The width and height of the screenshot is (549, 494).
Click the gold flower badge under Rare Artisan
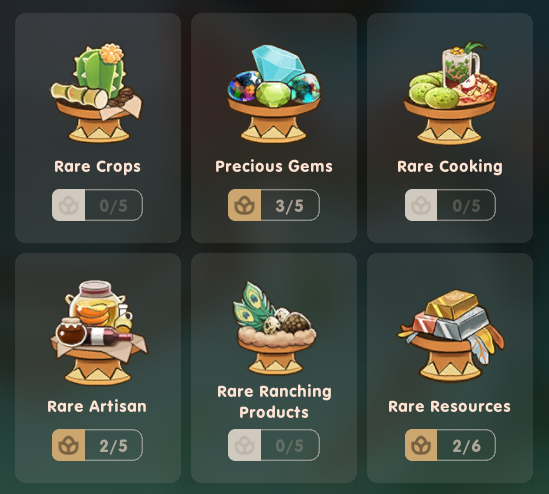(x=69, y=445)
